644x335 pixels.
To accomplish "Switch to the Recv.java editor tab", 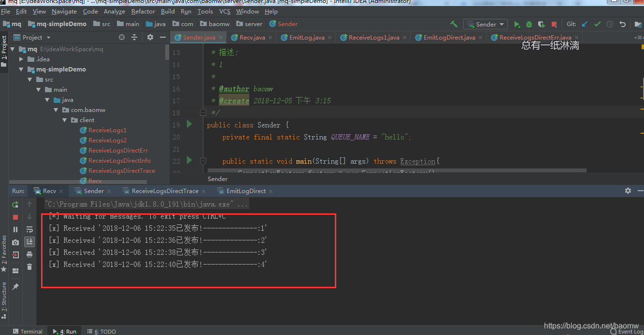I will (252, 37).
